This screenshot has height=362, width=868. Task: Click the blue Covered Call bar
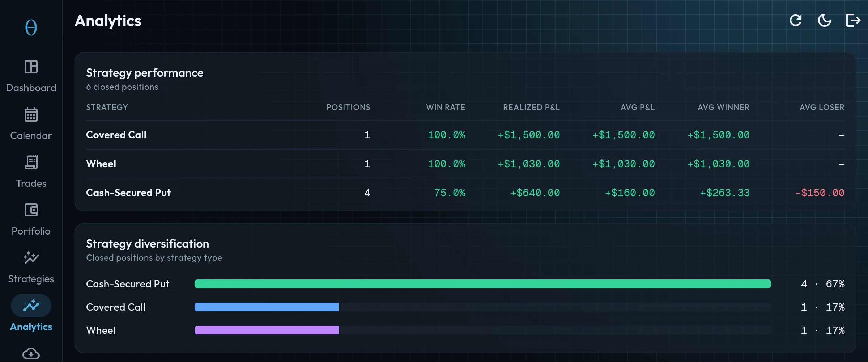(267, 307)
